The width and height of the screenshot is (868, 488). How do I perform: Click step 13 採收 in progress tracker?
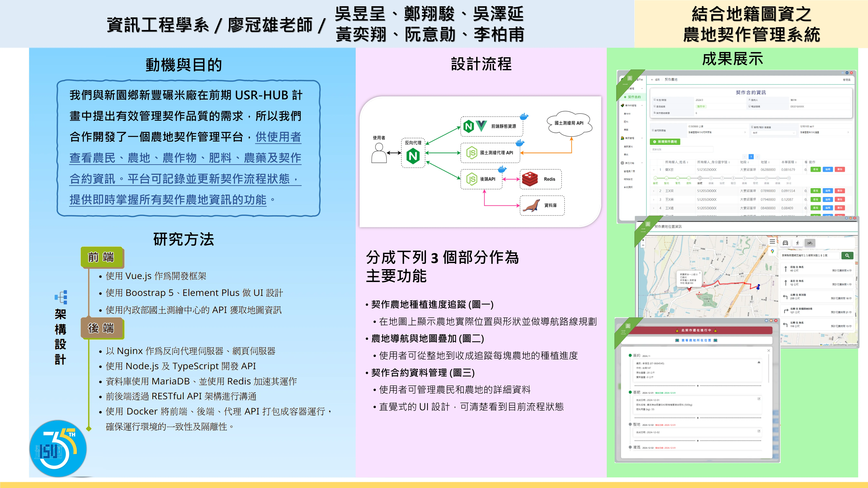pos(789,178)
